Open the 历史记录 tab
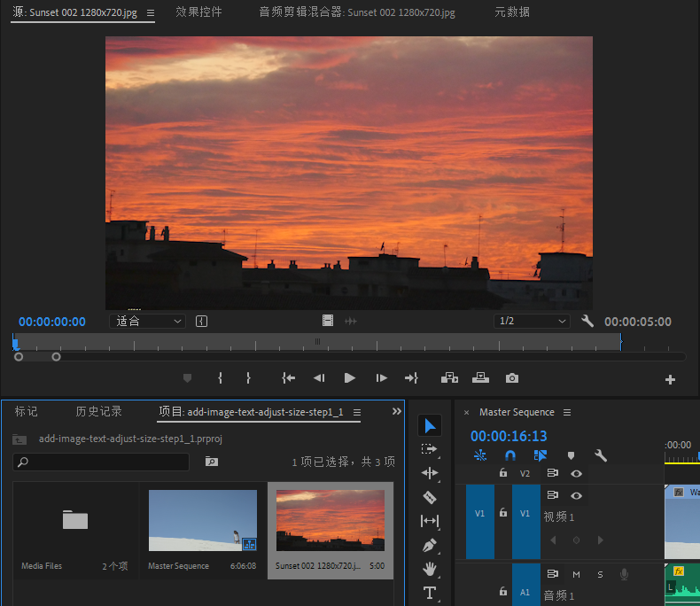 click(x=98, y=411)
